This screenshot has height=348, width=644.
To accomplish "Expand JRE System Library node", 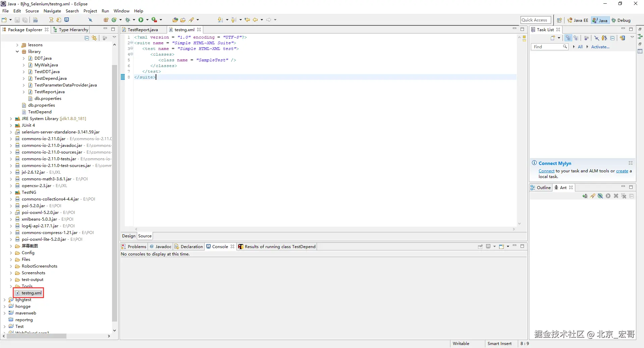I will click(11, 119).
